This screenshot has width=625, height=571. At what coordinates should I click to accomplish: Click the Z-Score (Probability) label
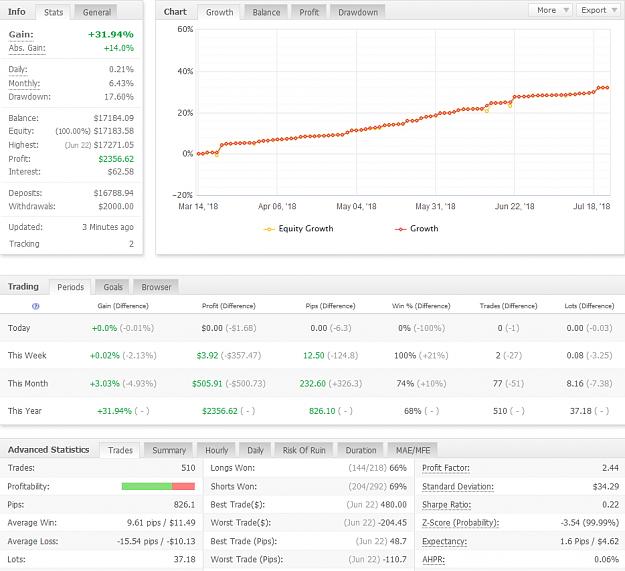[x=460, y=523]
